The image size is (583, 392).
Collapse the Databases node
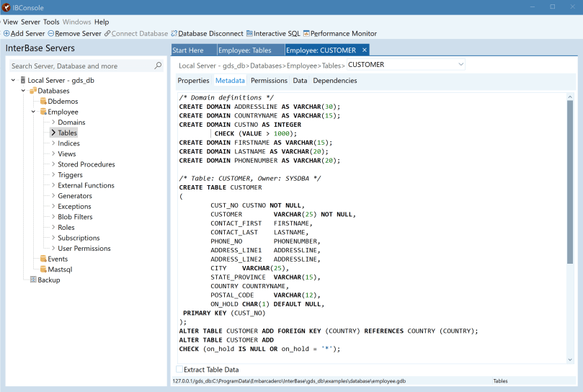coord(23,90)
